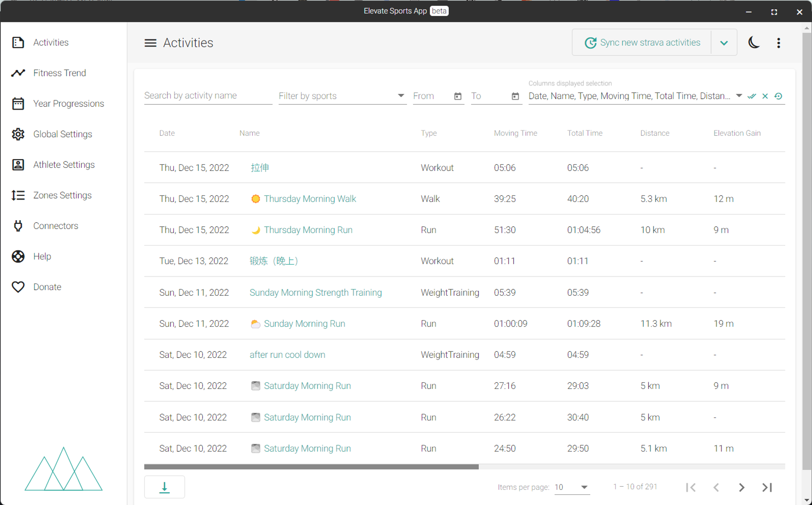Click the download export button
Viewport: 812px width, 505px height.
(164, 487)
